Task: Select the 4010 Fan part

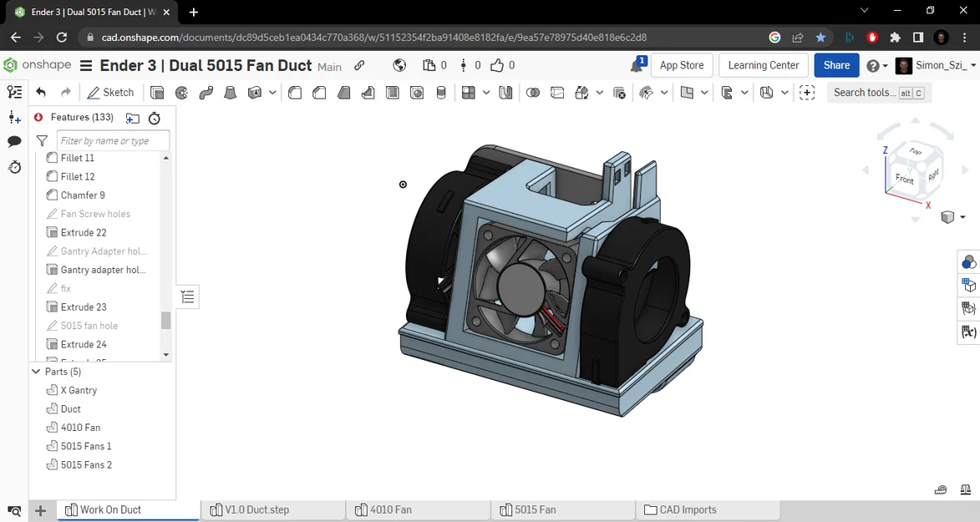Action: 79,427
